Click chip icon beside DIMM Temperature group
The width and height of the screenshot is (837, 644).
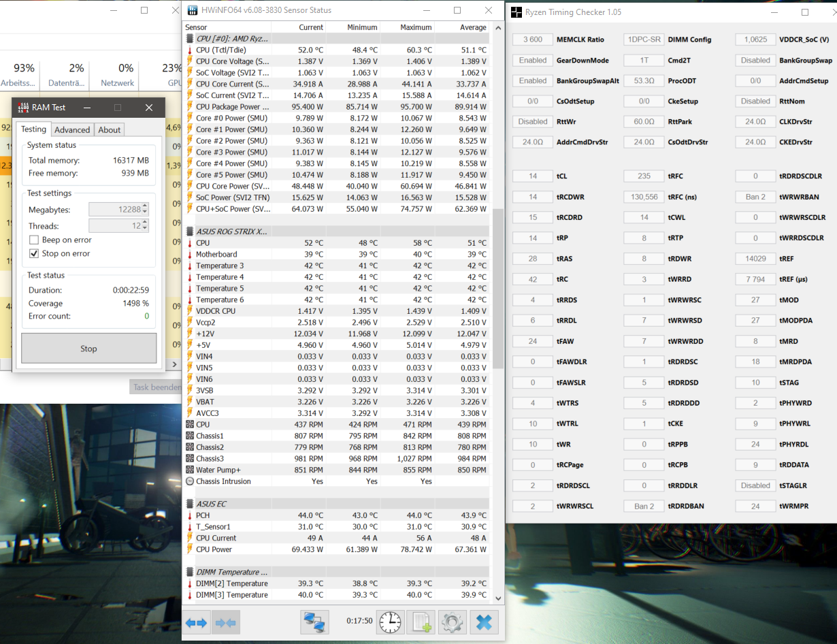point(190,572)
